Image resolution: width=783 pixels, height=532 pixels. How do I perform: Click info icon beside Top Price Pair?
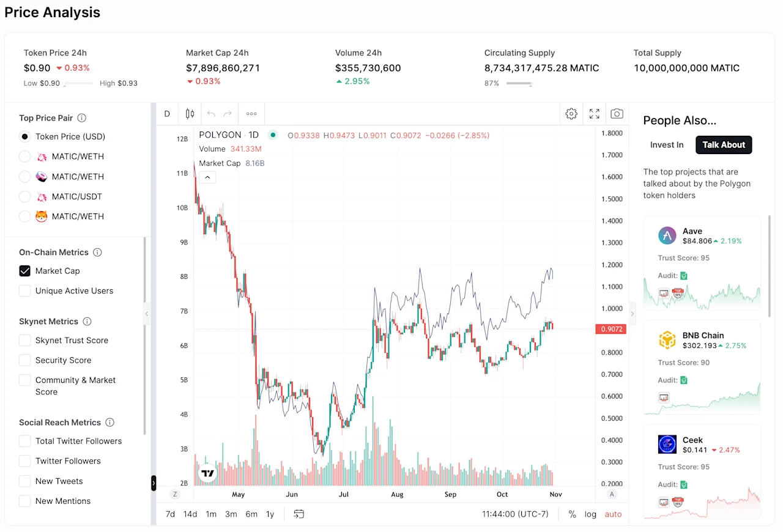(x=82, y=118)
